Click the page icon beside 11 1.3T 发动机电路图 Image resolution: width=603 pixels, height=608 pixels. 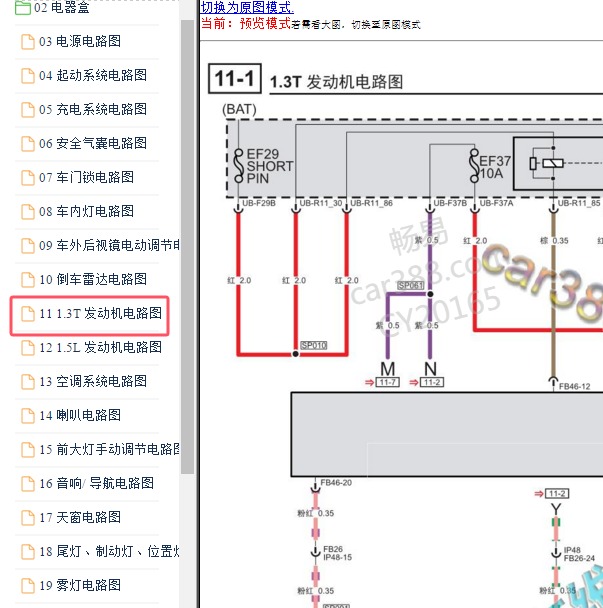(x=28, y=314)
